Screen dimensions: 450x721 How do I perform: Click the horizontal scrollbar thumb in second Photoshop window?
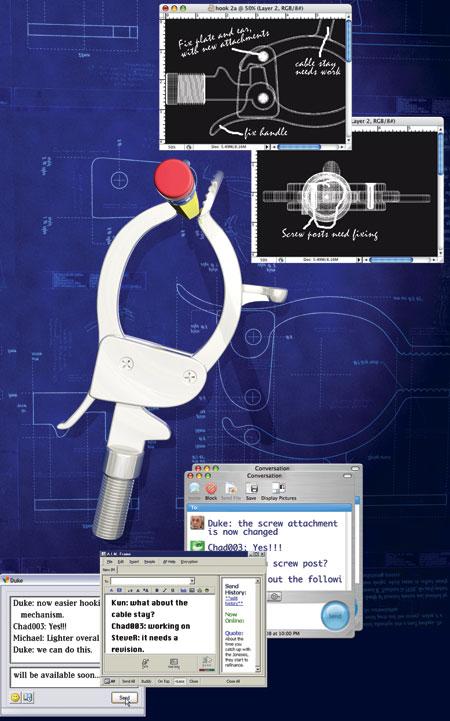click(x=391, y=260)
